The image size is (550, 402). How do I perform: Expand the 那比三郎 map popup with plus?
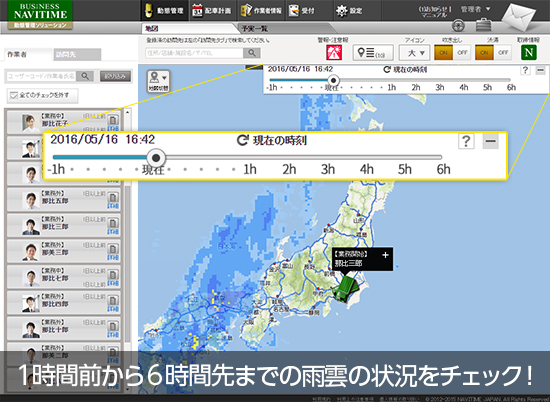pos(385,255)
